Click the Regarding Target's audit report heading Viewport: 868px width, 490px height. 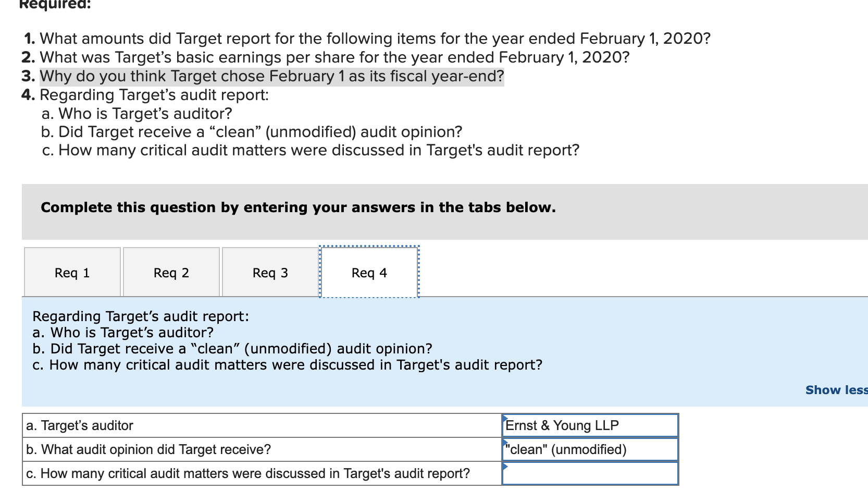point(141,316)
